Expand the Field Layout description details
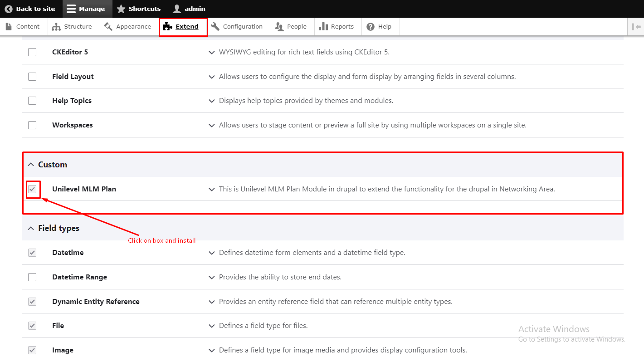 (x=212, y=77)
